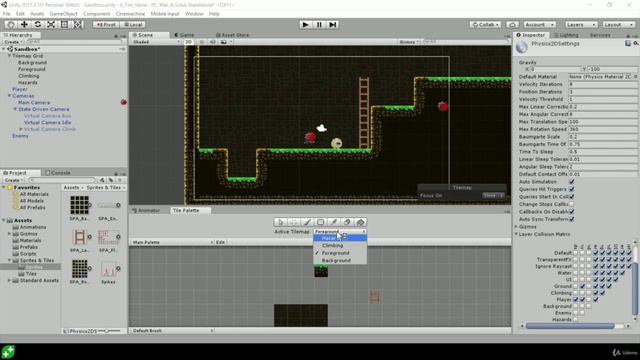The height and width of the screenshot is (360, 640).
Task: Select the tile palette Paintbrush tool
Action: pyautogui.click(x=307, y=222)
